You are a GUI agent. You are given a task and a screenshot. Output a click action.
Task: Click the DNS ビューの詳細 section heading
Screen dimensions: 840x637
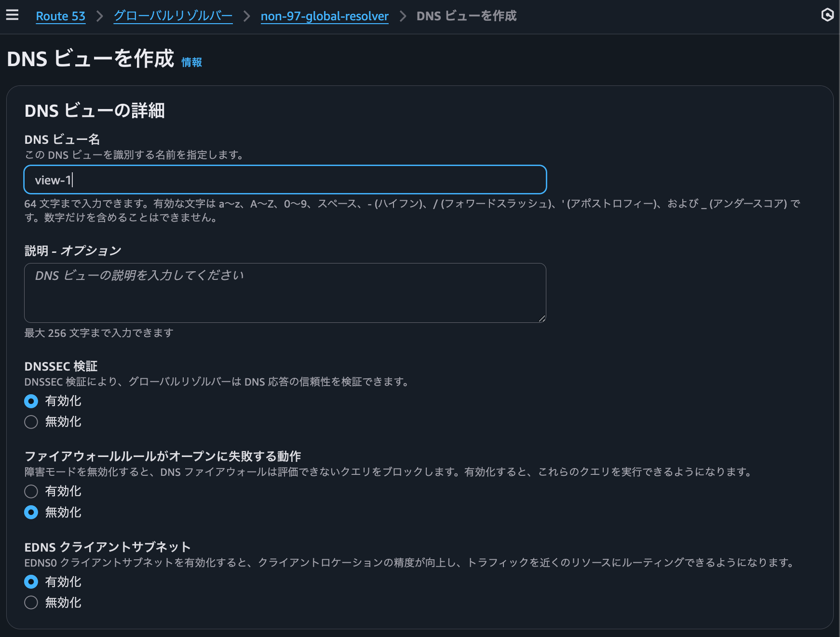[x=95, y=111]
